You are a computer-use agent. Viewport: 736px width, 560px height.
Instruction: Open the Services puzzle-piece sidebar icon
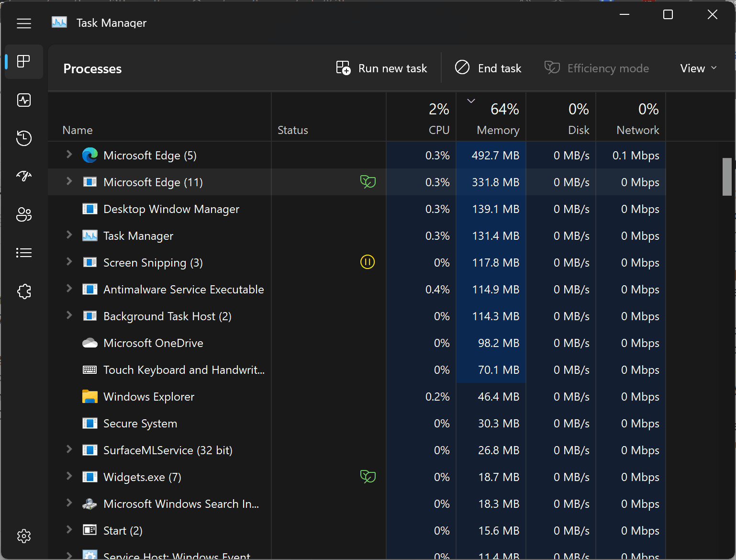24,291
